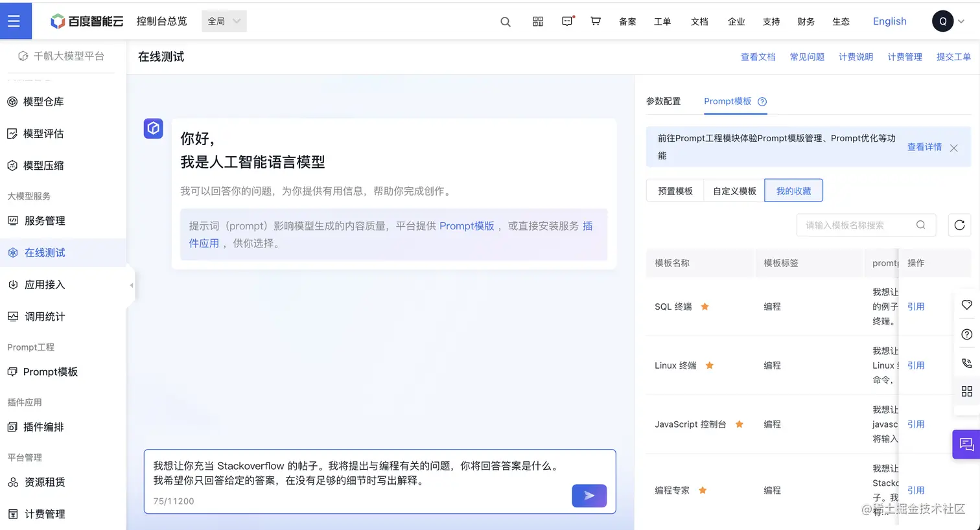This screenshot has height=530, width=980.
Task: Open 查看详情 in the notice banner
Action: [924, 147]
